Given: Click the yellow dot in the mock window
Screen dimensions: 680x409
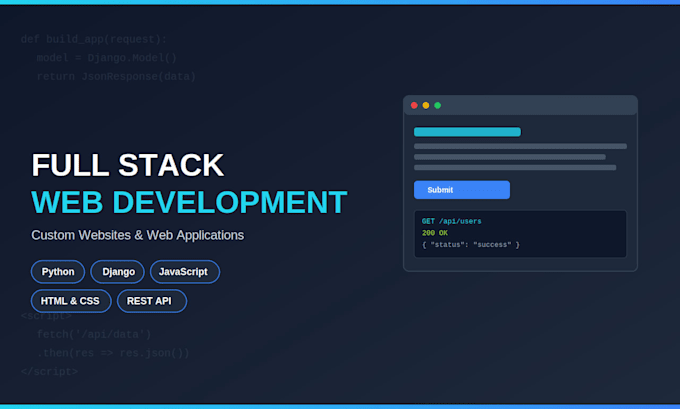Looking at the screenshot, I should tap(426, 105).
